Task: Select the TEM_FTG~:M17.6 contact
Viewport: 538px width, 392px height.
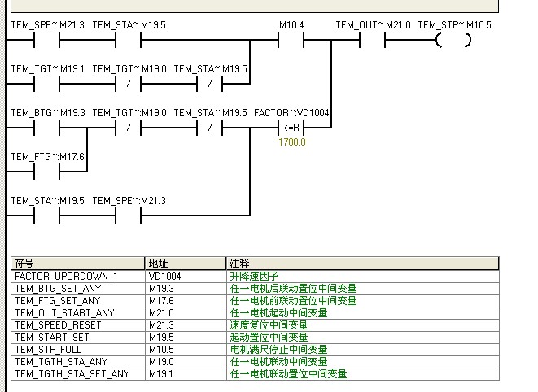Action: [x=47, y=171]
